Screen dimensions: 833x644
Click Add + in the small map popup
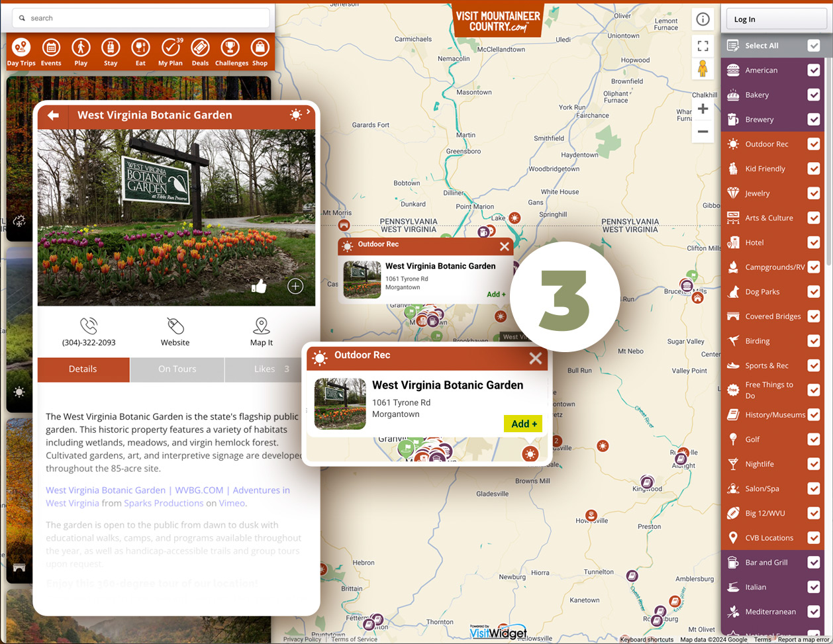click(x=496, y=295)
